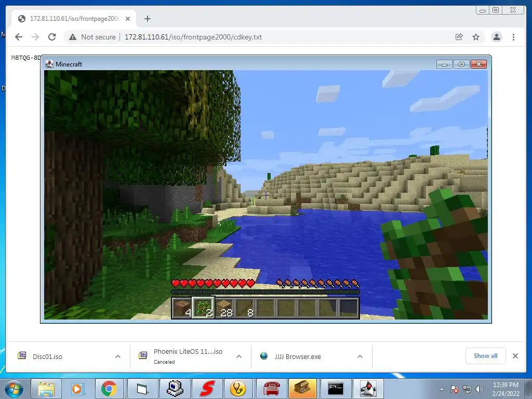Click the experience bar in Minecraft
532x399 pixels.
point(265,292)
